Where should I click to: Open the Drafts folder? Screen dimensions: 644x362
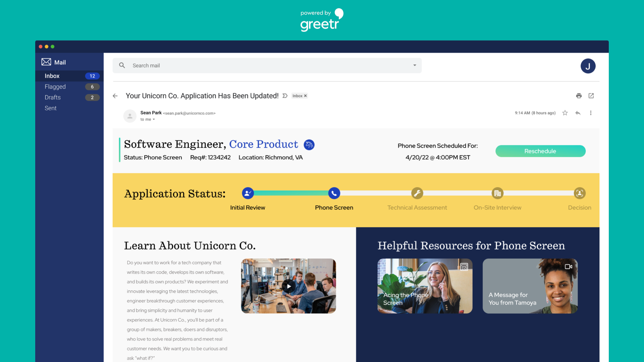[69, 98]
